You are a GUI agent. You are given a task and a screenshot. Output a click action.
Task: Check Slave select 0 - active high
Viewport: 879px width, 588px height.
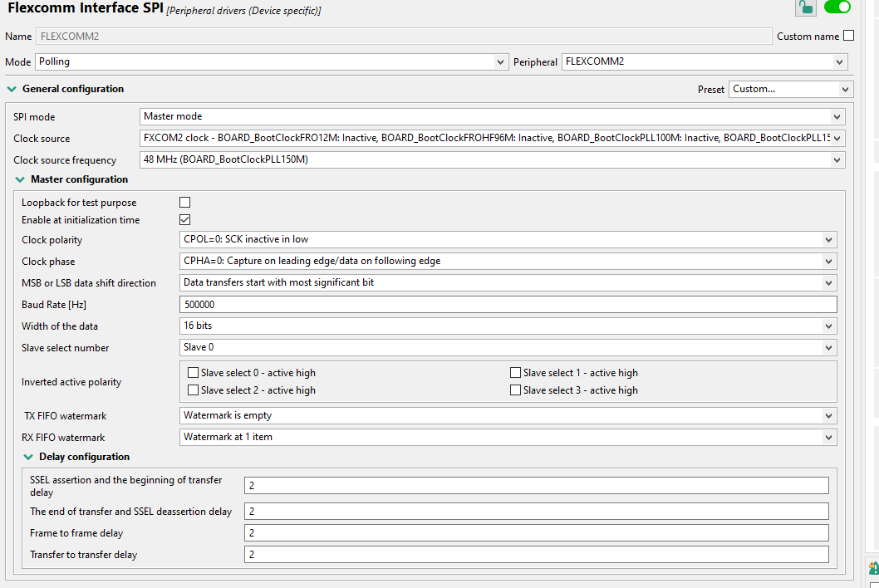coord(193,372)
